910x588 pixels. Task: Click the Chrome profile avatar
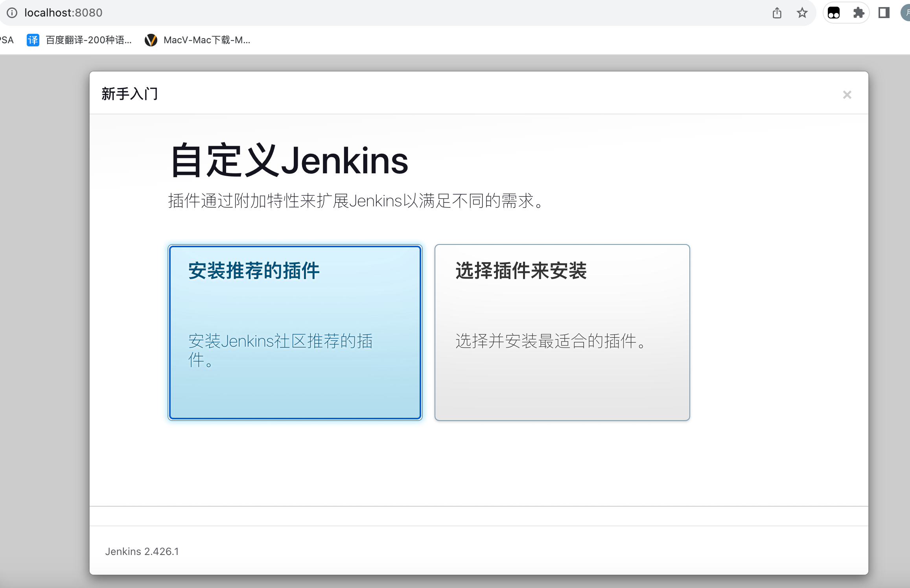[x=906, y=13]
